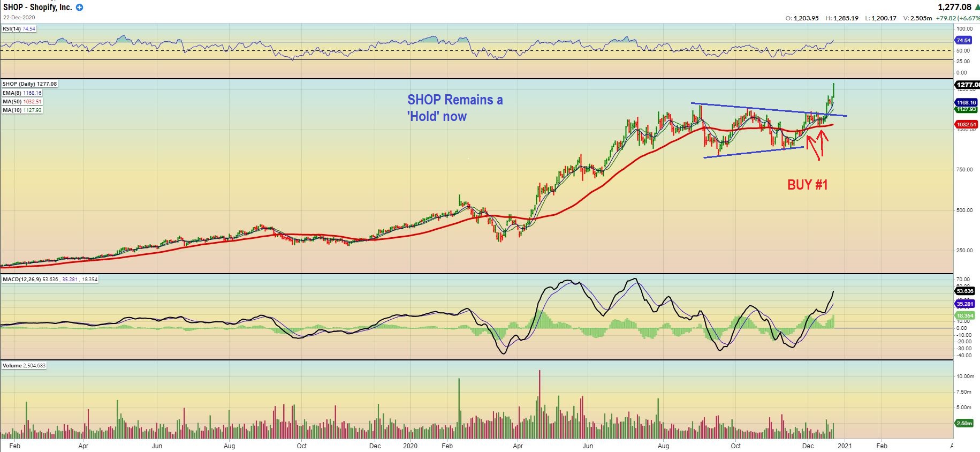This screenshot has width=980, height=452.
Task: Click the 'SHOP Remains a Hold now' note
Action: [x=455, y=108]
